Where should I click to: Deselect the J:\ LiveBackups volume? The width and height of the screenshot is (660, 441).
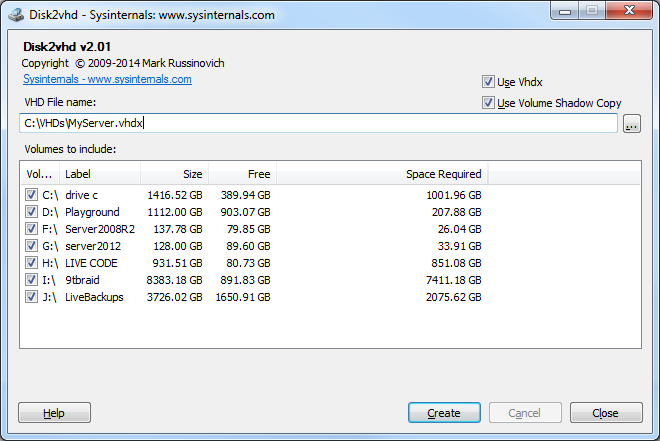tap(31, 297)
